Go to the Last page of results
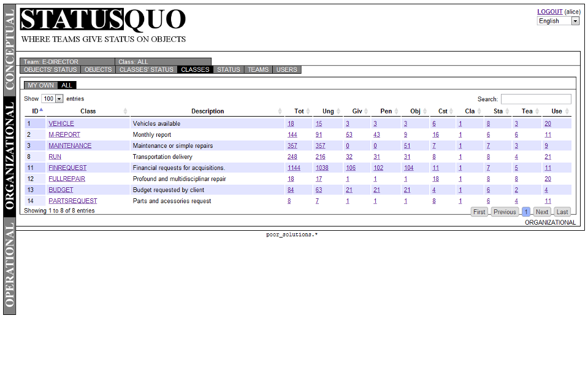Screen dimensions: 588x372 pyautogui.click(x=562, y=211)
